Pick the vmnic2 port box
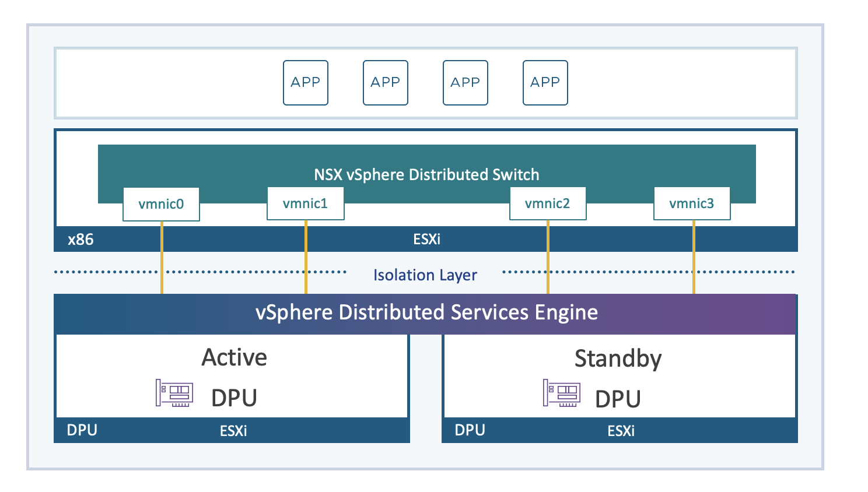 click(x=547, y=203)
